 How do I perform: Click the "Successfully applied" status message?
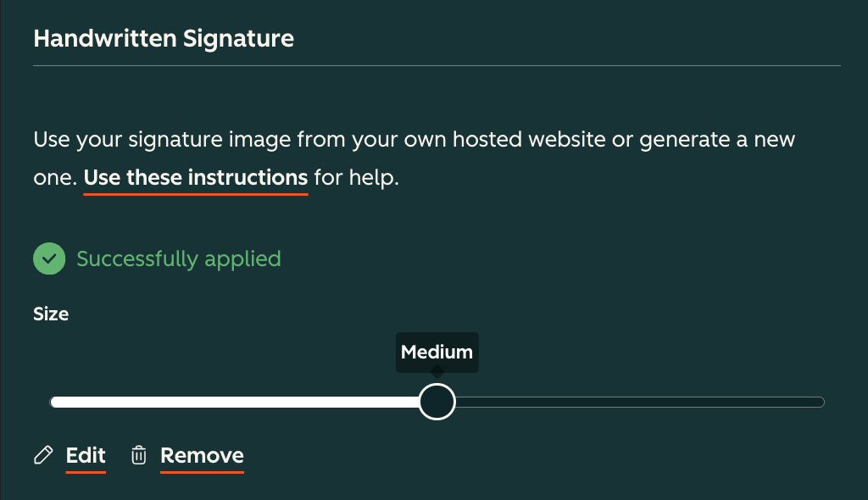tap(178, 258)
